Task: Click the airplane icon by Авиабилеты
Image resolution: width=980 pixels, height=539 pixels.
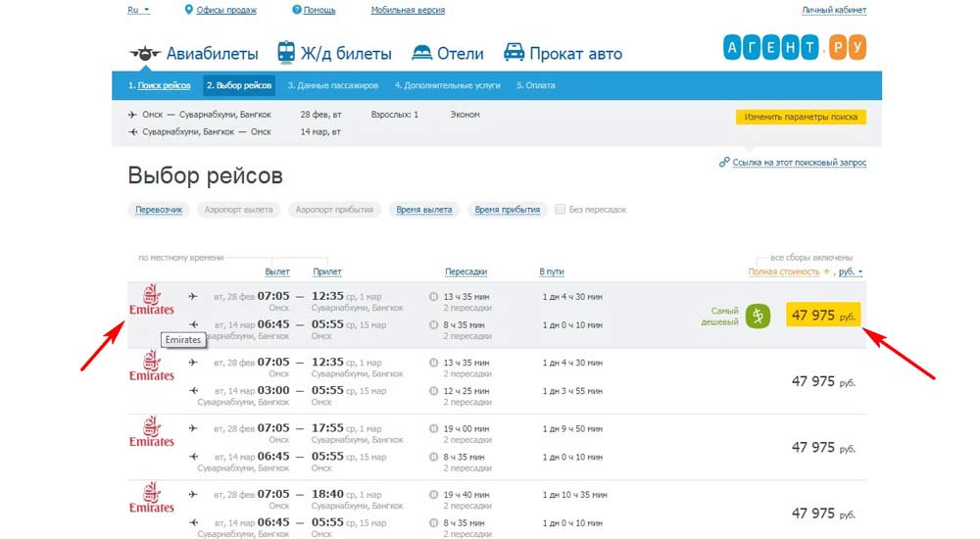Action: pos(145,53)
